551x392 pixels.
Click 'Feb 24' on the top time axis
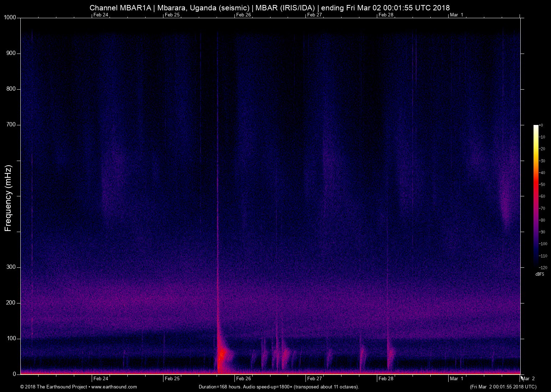tap(101, 15)
